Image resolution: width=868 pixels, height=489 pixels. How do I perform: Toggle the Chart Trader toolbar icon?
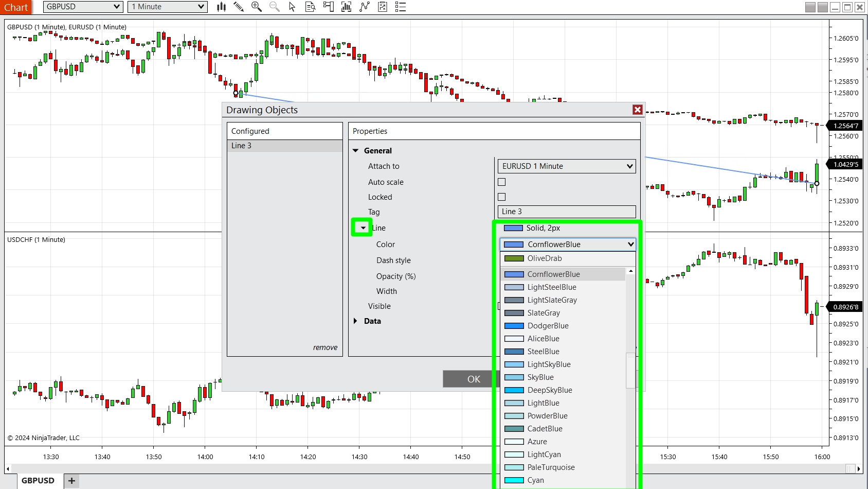point(328,7)
